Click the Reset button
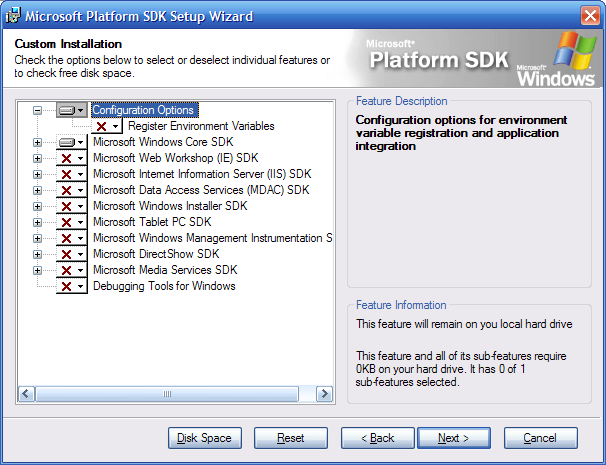The height and width of the screenshot is (465, 606). (x=290, y=438)
